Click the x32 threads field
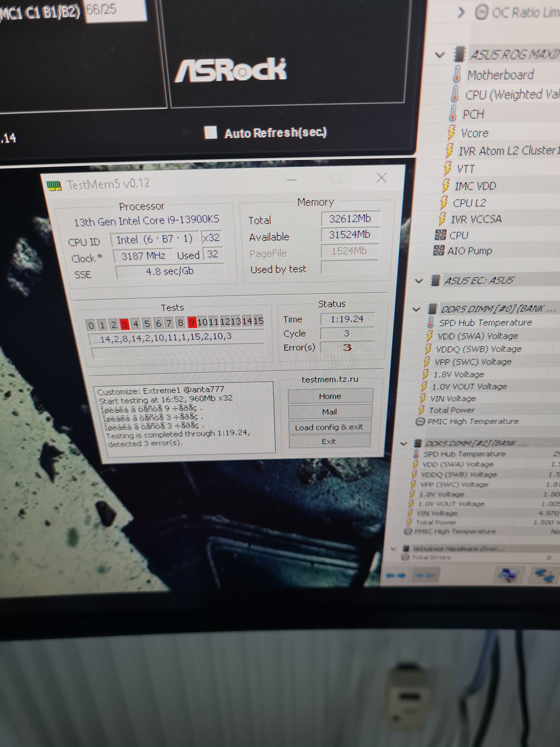Screen dimensions: 560x747 212,238
